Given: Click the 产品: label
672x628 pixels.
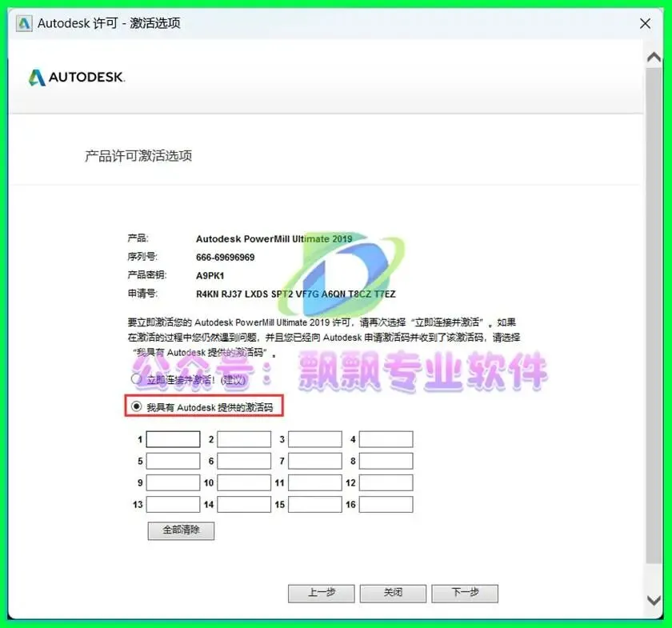Looking at the screenshot, I should 138,238.
